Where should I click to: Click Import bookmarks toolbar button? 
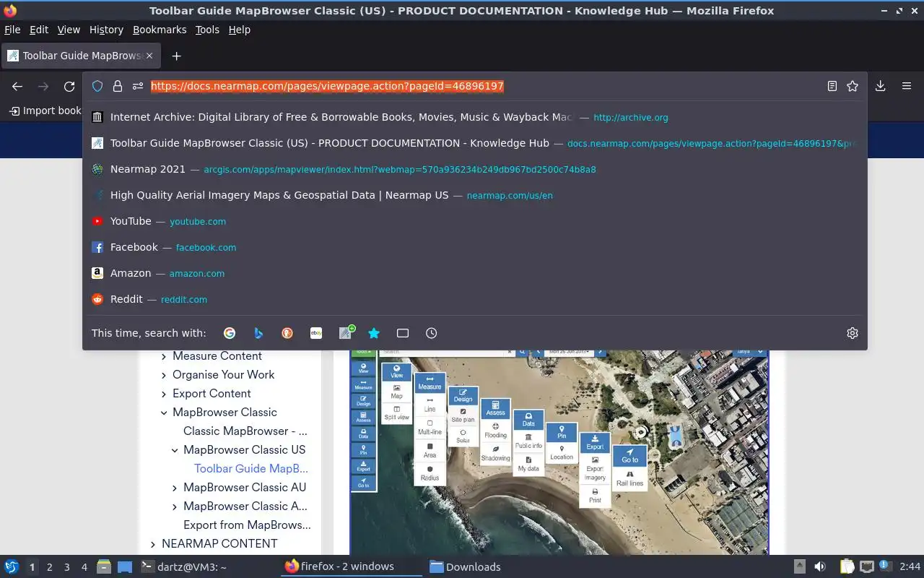pyautogui.click(x=45, y=111)
